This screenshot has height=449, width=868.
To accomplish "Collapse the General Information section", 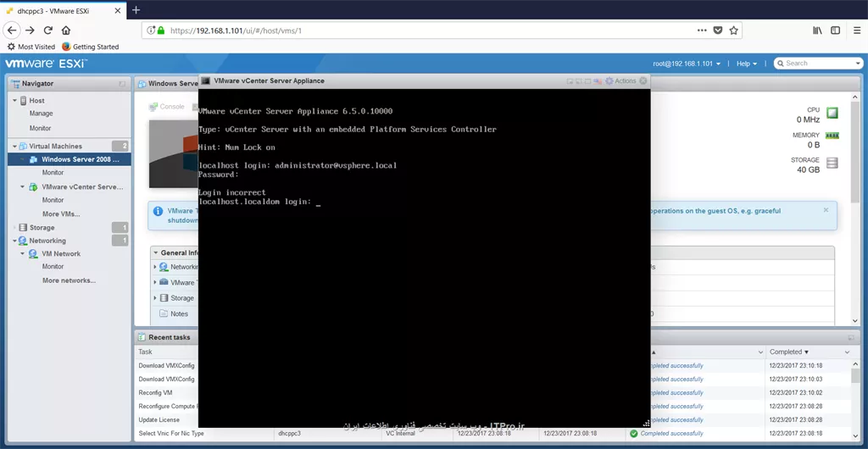I will [x=156, y=252].
